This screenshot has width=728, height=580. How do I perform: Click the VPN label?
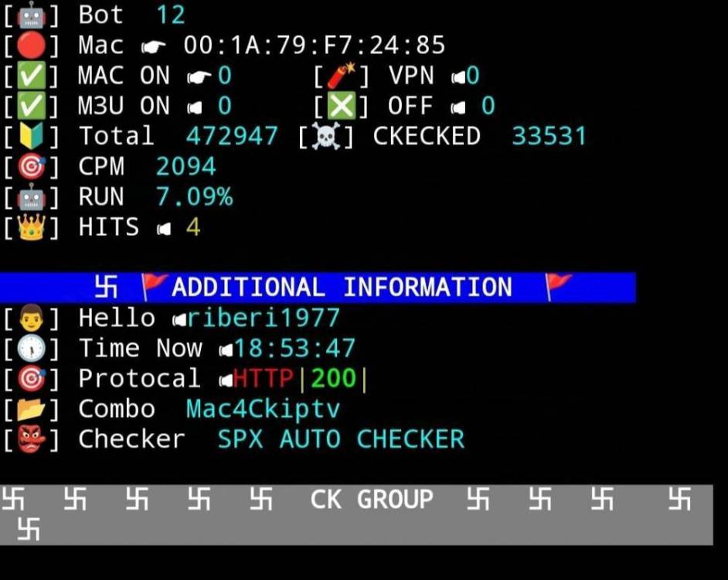pyautogui.click(x=411, y=75)
